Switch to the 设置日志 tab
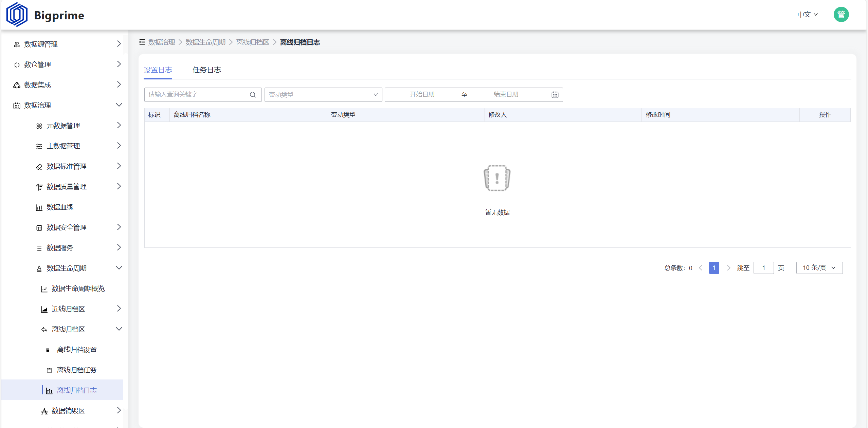The image size is (868, 428). pos(158,70)
